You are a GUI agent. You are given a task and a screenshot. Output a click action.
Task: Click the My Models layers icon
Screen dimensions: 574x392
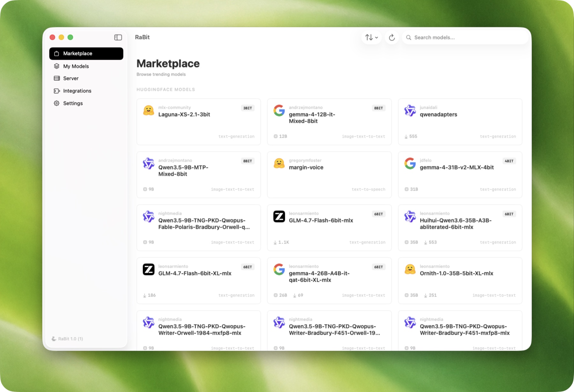(x=57, y=66)
